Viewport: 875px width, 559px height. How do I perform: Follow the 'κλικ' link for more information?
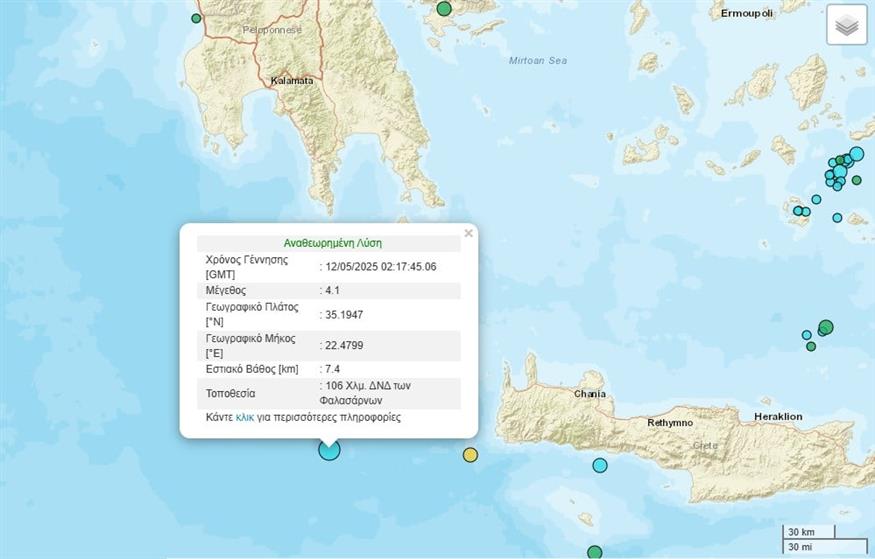point(245,417)
